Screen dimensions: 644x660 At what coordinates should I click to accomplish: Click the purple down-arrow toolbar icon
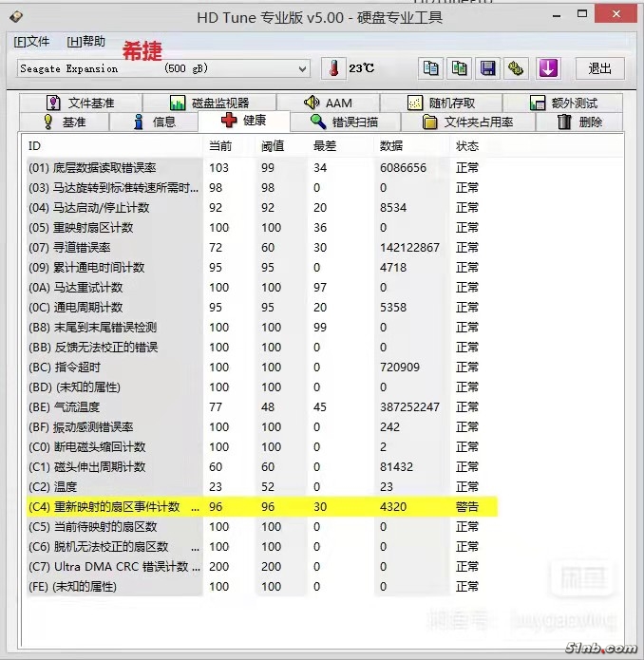pyautogui.click(x=548, y=68)
